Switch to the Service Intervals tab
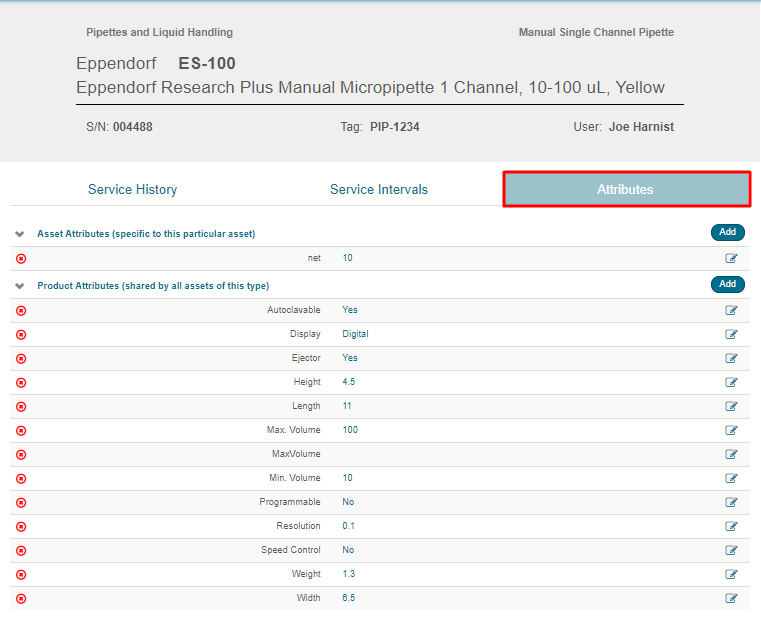The height and width of the screenshot is (624, 761). 379,189
